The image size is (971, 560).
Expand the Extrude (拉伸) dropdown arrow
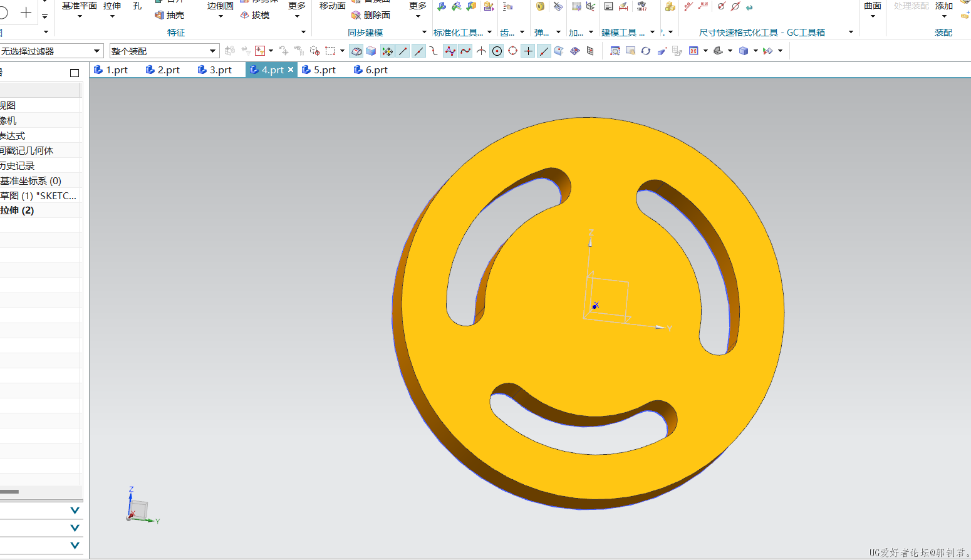[x=112, y=17]
